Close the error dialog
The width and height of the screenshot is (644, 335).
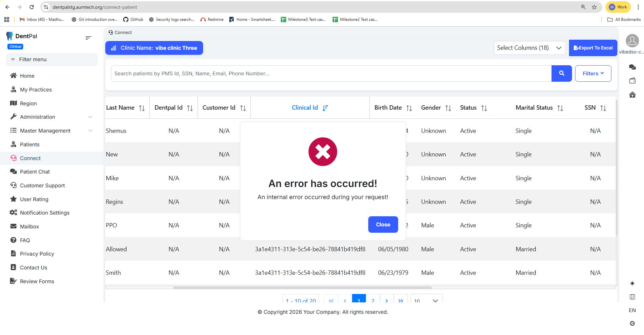[x=383, y=224]
